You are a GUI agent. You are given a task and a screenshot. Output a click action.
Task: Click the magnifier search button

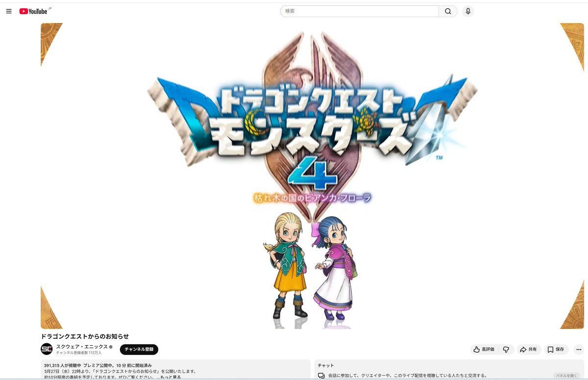coord(448,11)
